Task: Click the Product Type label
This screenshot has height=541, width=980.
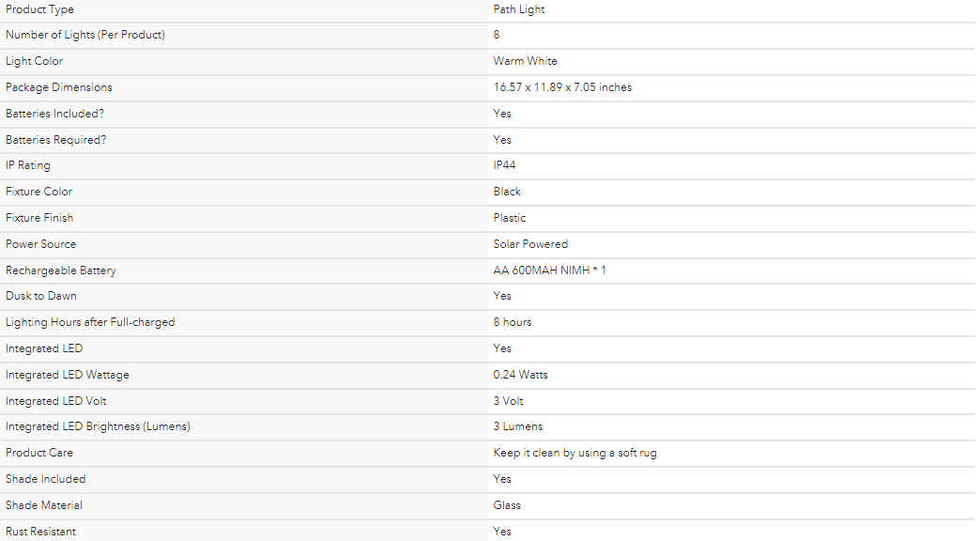Action: 39,9
